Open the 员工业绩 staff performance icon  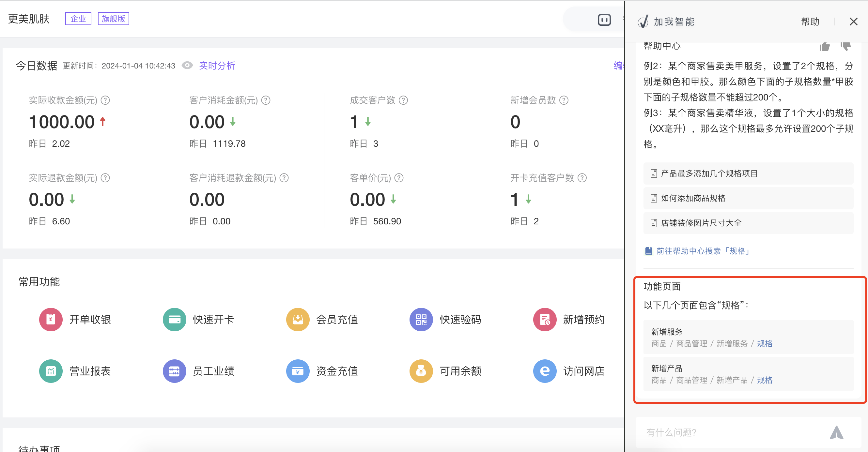point(174,371)
